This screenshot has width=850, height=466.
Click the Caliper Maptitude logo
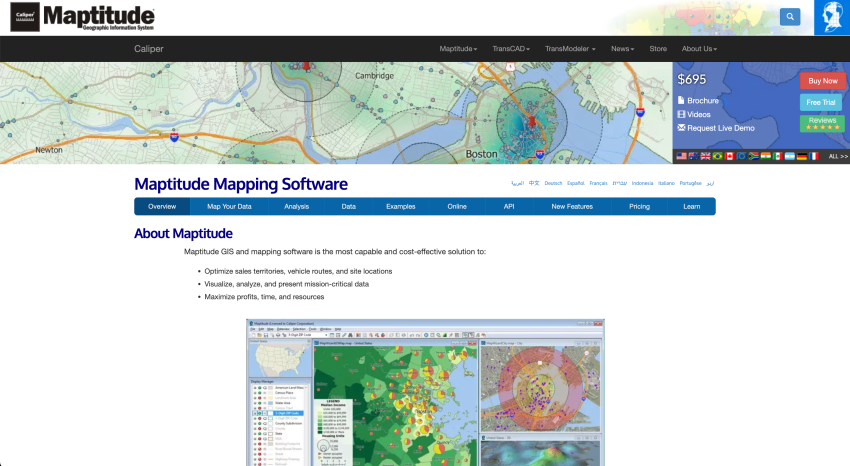[83, 17]
